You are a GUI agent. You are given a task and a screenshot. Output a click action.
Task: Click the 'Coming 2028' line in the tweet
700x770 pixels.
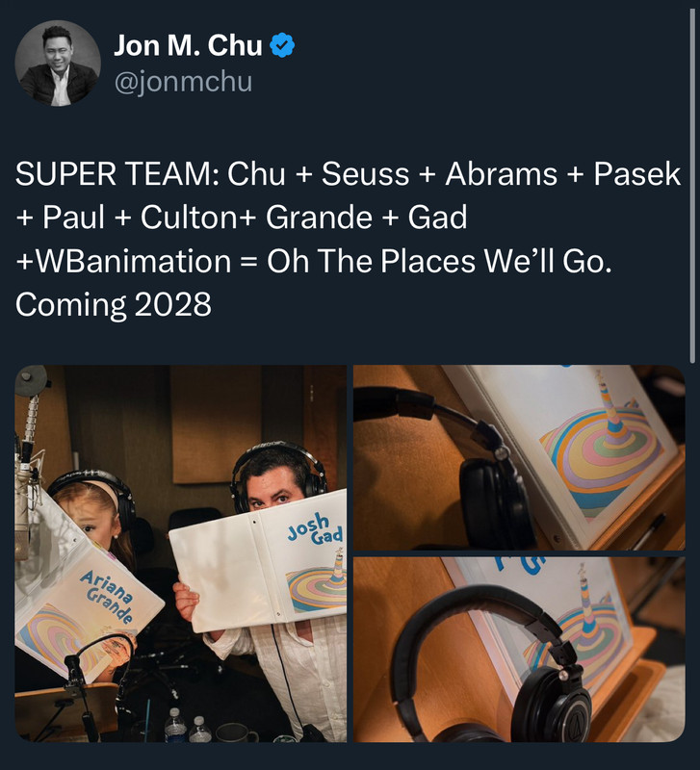[x=114, y=304]
